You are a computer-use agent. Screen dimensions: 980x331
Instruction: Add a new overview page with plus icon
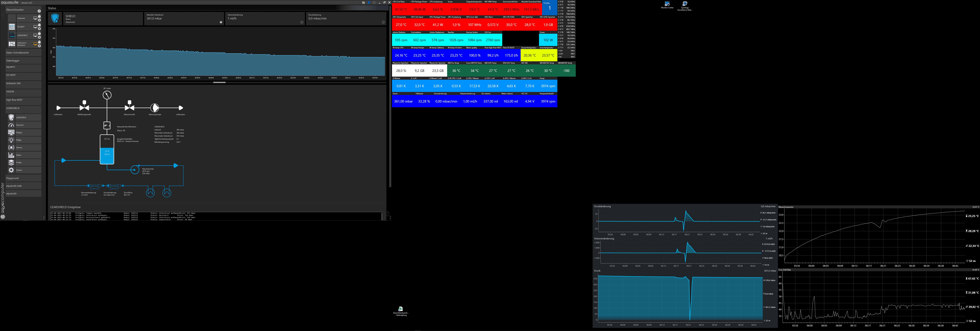click(x=39, y=11)
